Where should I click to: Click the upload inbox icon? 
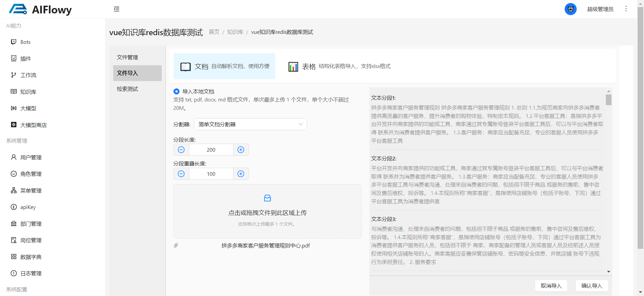(x=268, y=198)
